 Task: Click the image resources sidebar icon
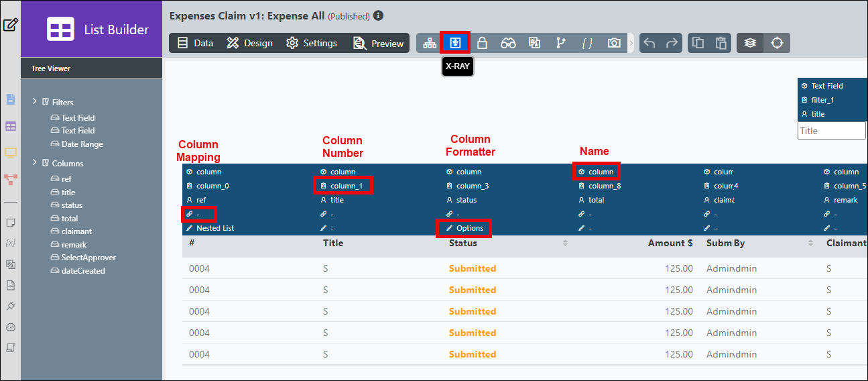click(x=10, y=285)
